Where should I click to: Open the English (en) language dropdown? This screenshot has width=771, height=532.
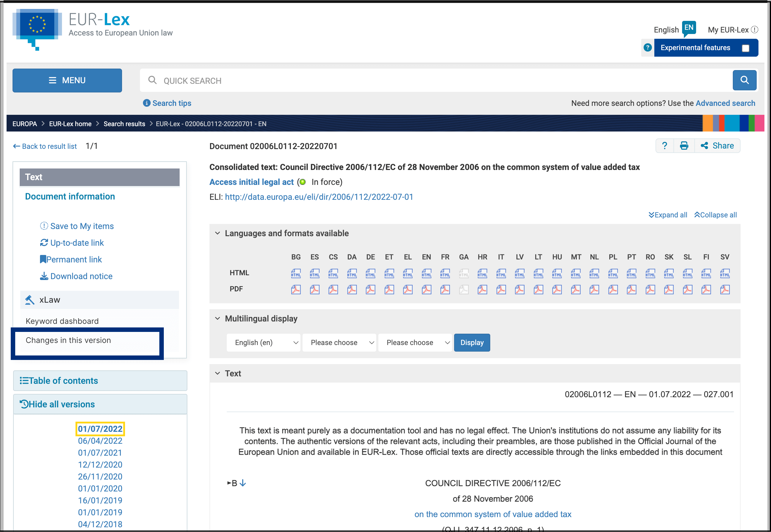click(263, 343)
